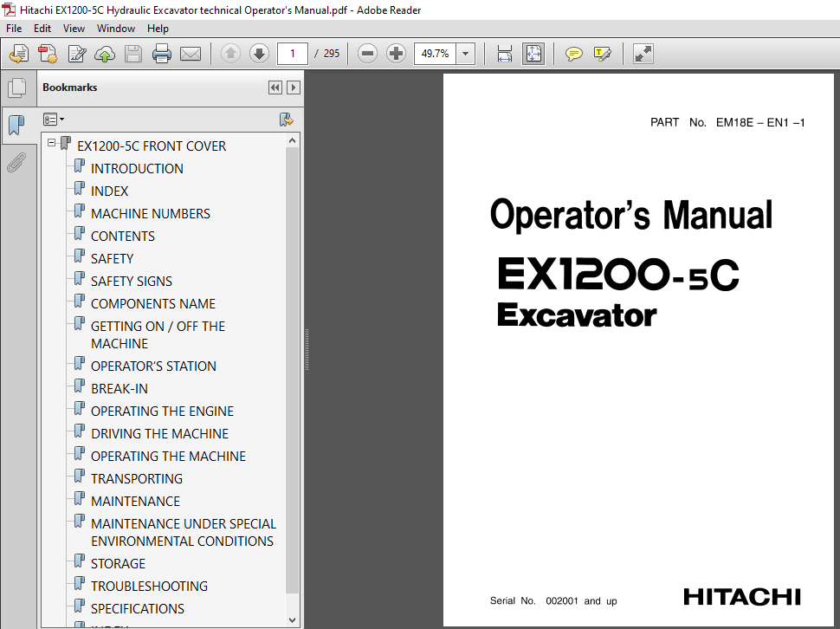
Task: Select EX1200-5C FRONT COVER bookmark
Action: 152,146
